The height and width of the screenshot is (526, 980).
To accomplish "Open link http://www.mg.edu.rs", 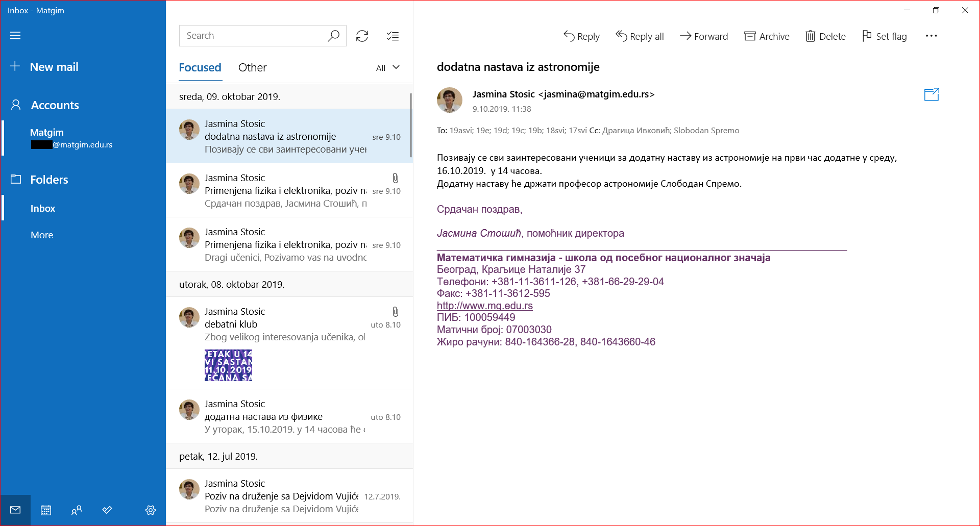I will point(484,306).
